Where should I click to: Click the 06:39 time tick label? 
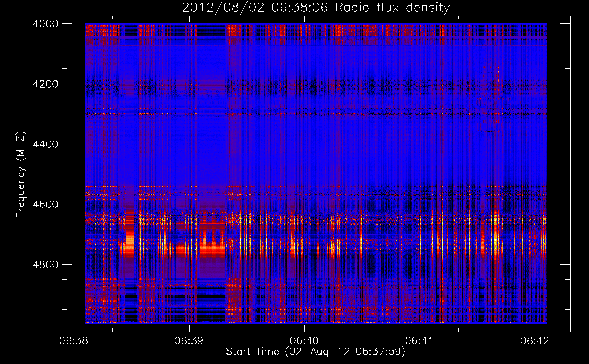[189, 341]
